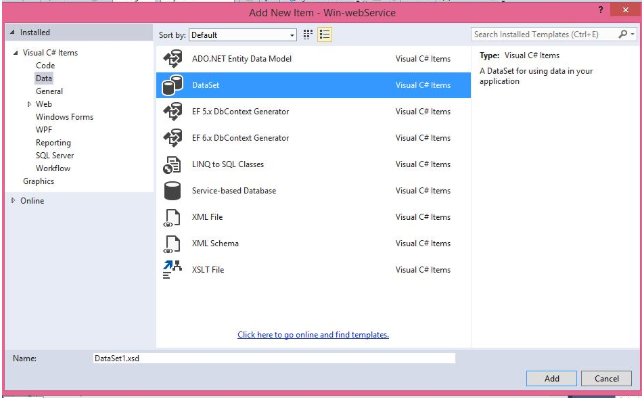The width and height of the screenshot is (644, 398).
Task: Open the dialog help question mark
Action: point(601,10)
